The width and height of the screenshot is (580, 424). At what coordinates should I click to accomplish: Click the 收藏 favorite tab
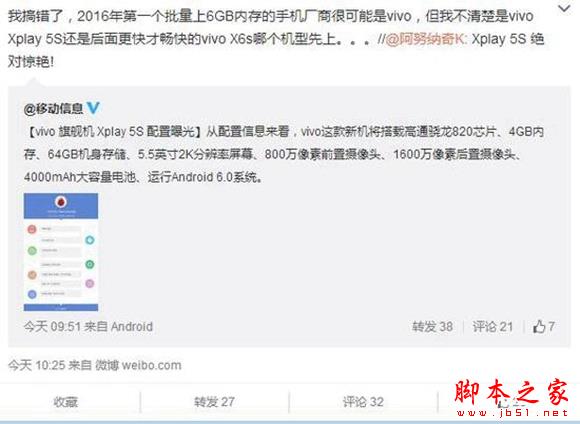[66, 402]
